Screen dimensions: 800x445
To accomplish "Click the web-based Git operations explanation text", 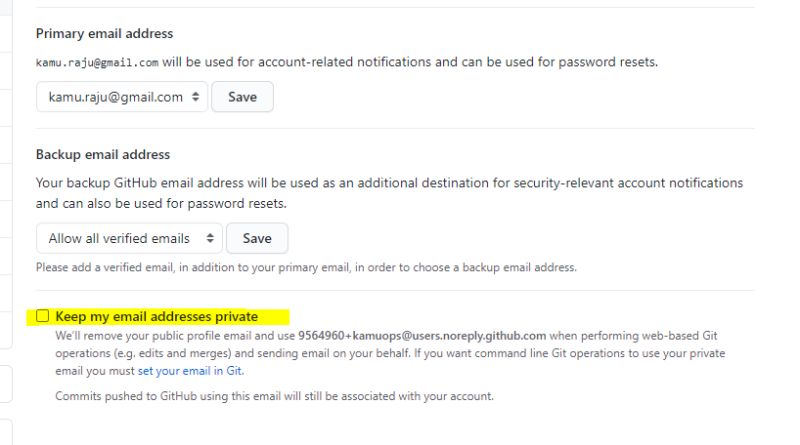I will [x=390, y=353].
